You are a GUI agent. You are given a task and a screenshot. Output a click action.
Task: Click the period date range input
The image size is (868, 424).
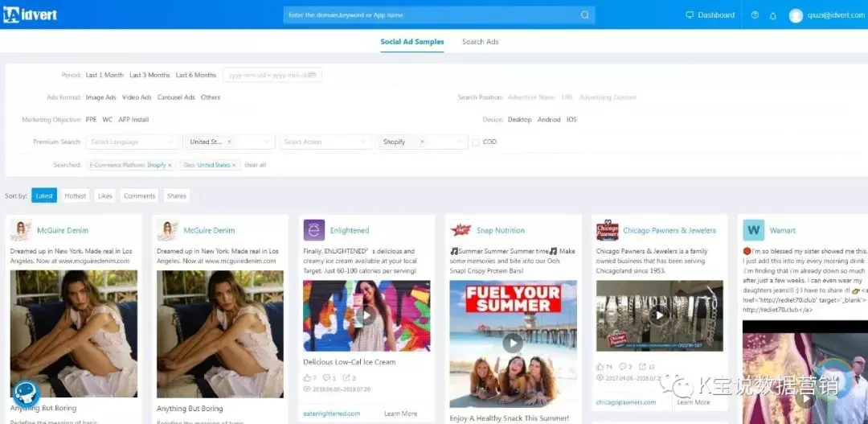pos(272,75)
